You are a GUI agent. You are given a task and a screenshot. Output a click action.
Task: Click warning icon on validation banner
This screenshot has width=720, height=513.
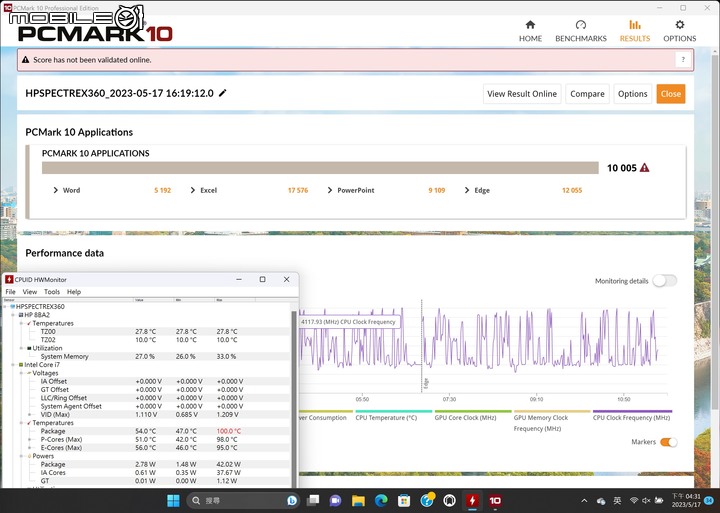coord(25,60)
